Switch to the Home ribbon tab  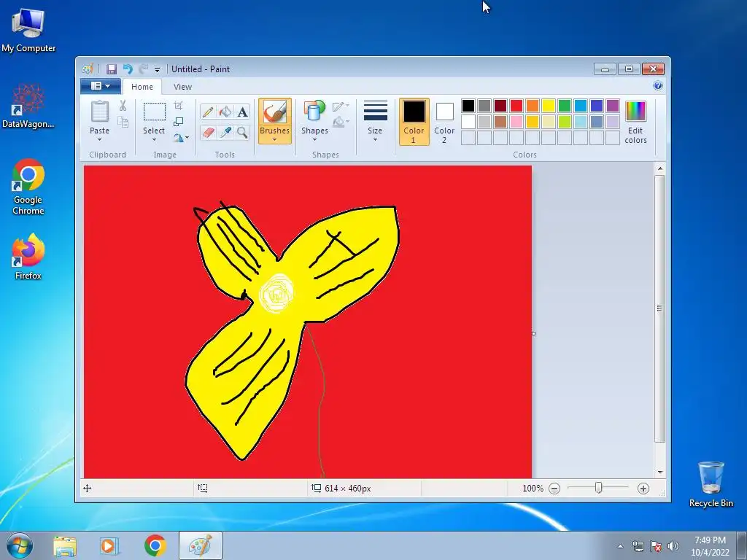(x=142, y=87)
